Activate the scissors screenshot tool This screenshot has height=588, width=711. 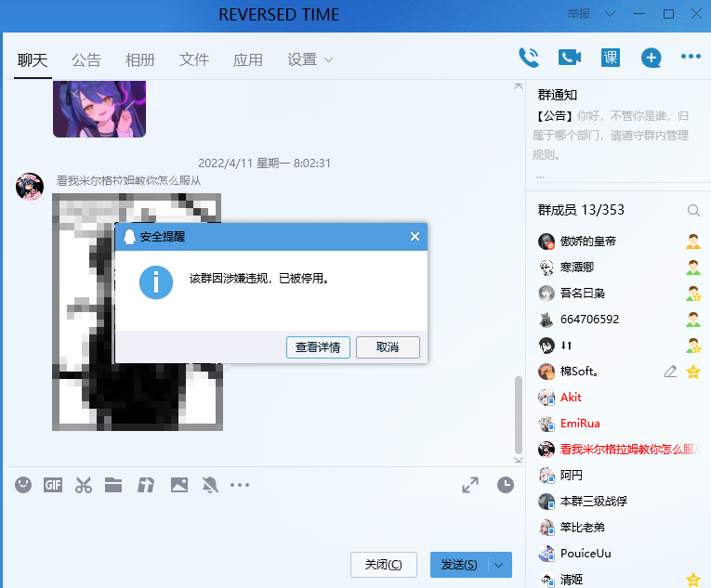[84, 485]
